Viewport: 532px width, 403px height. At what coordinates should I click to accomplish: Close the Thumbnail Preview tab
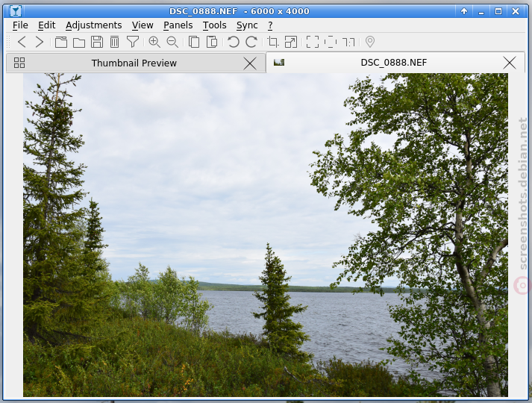pos(250,63)
